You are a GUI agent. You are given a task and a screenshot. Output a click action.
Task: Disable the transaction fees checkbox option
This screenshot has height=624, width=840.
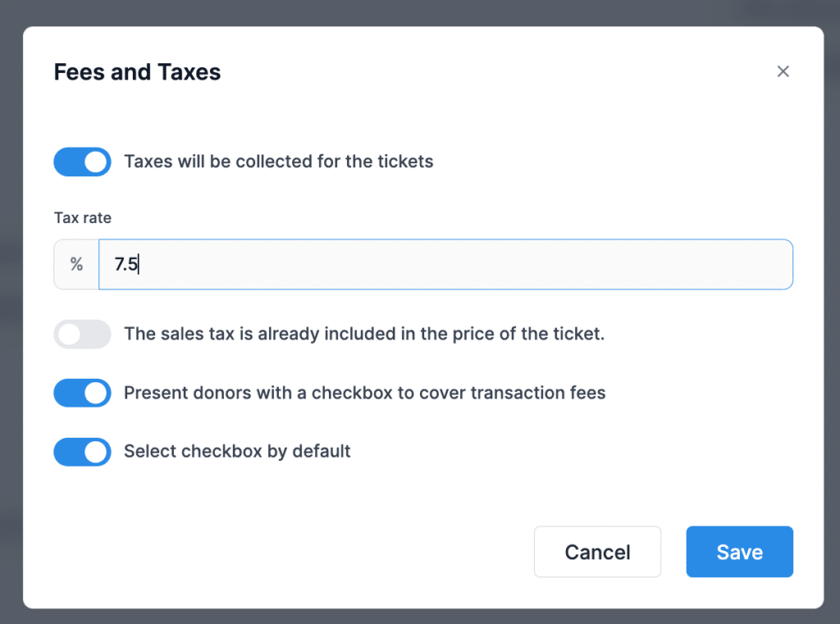pyautogui.click(x=82, y=393)
